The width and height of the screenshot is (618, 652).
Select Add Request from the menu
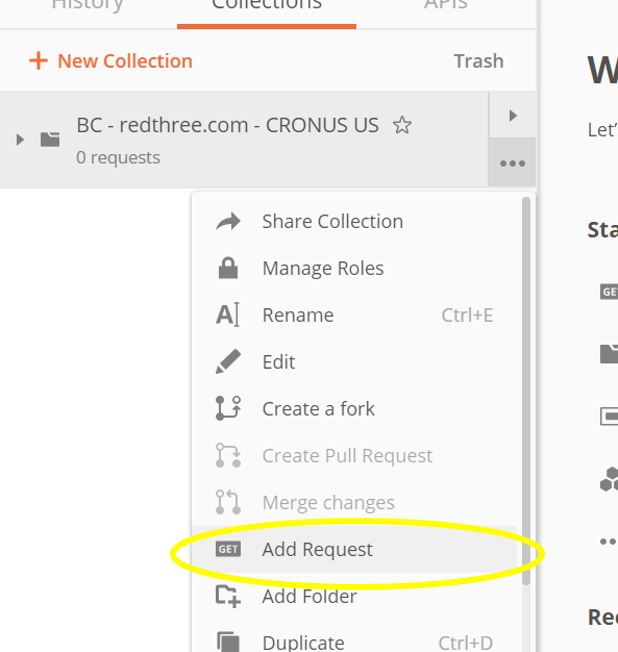point(354,549)
